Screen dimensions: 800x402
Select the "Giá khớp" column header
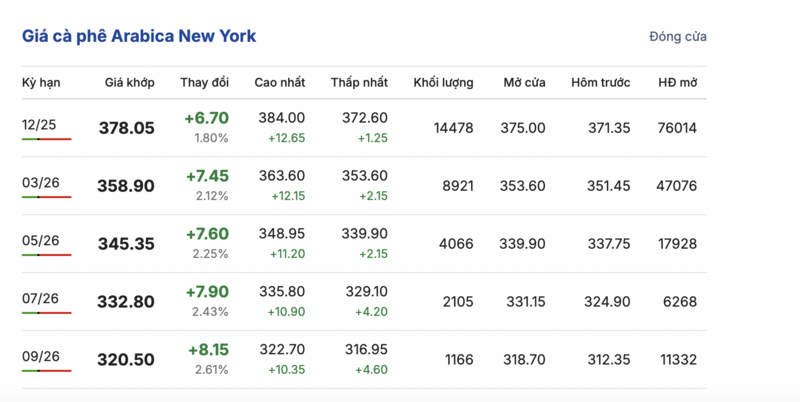(130, 82)
